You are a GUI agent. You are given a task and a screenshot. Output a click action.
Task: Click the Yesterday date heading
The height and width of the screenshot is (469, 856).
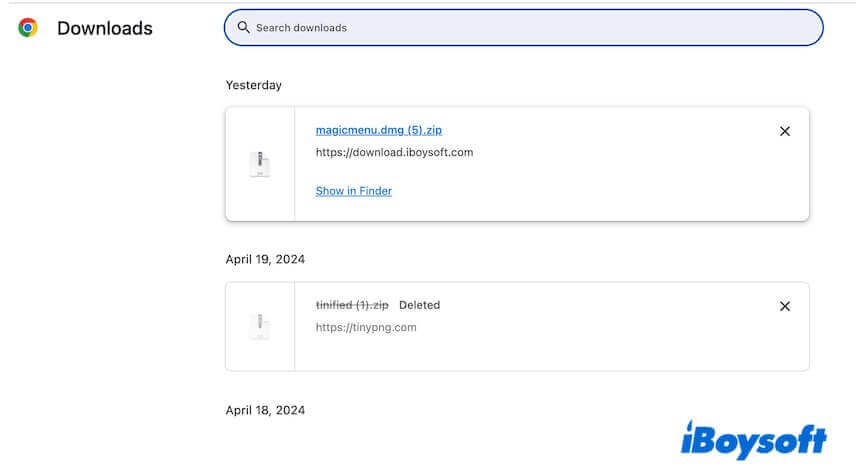click(254, 85)
